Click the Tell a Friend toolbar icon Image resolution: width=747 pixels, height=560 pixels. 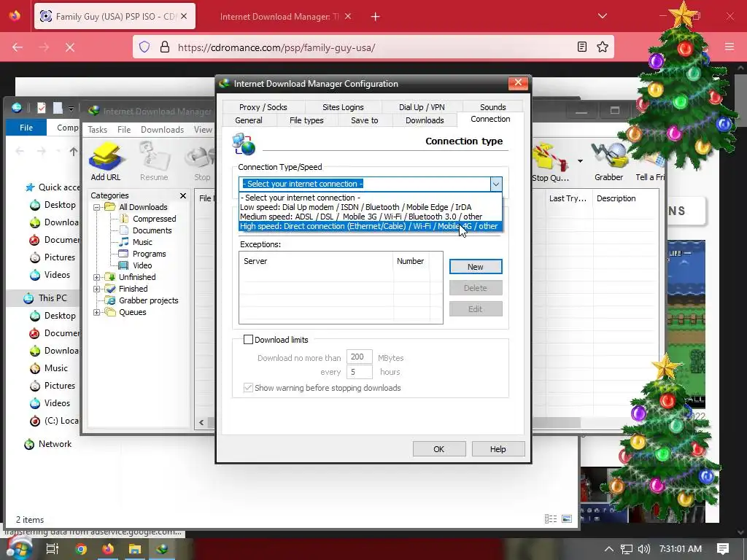[x=650, y=163]
